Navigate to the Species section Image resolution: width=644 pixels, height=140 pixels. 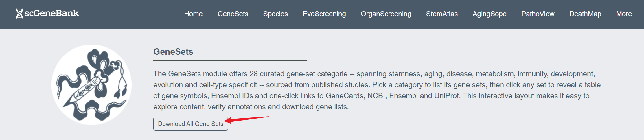point(275,14)
